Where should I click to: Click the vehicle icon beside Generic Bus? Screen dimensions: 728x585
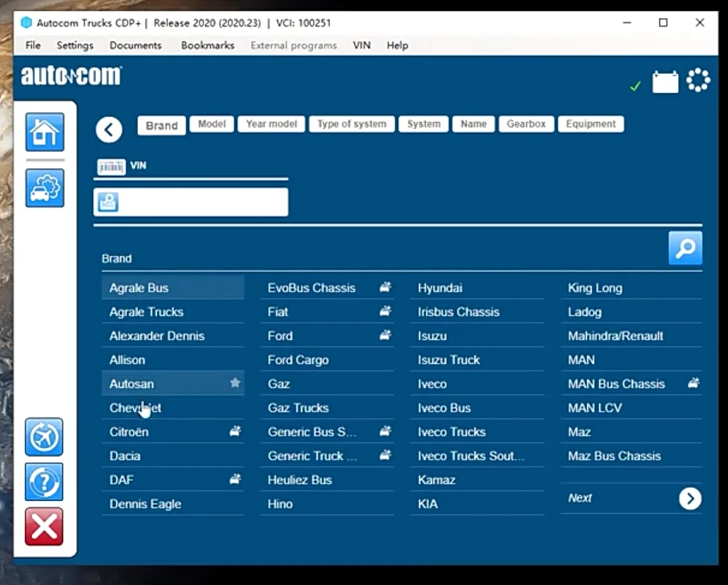pyautogui.click(x=385, y=431)
